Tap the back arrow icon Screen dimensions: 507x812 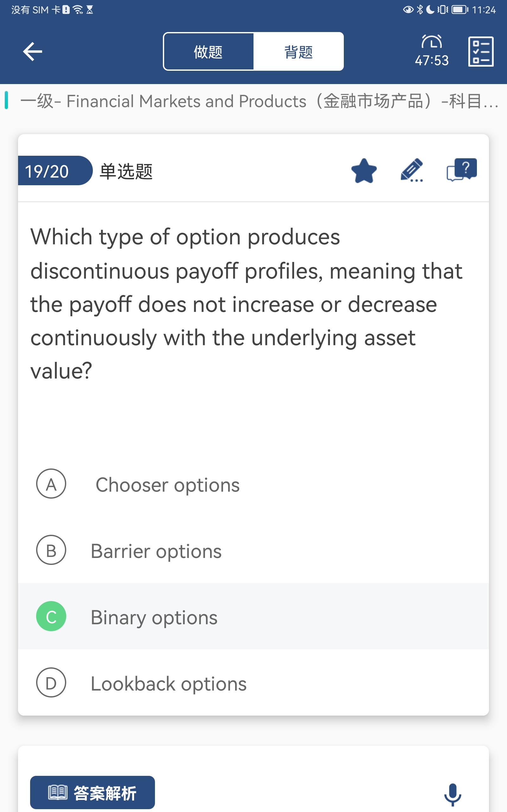(33, 51)
